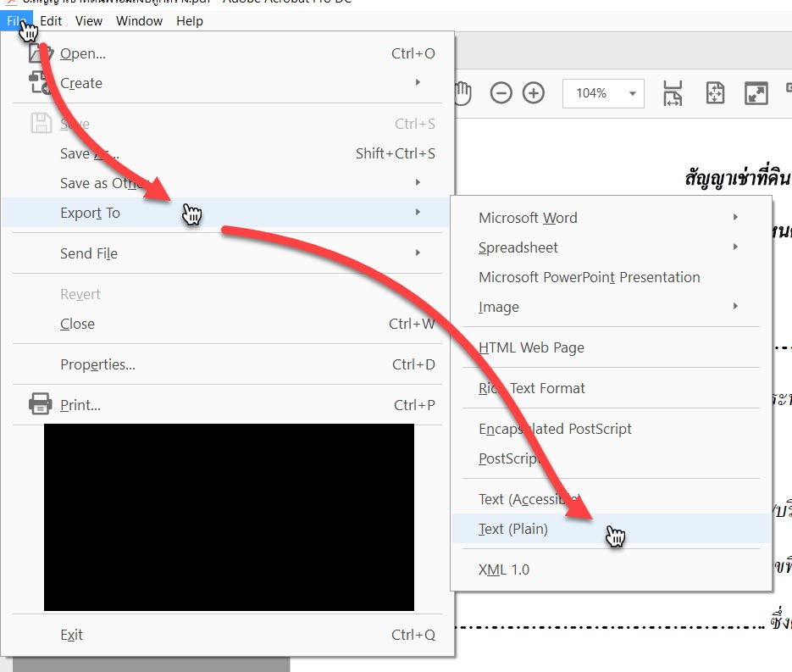Export to Spreadsheet
Screen dimensions: 792x672
pyautogui.click(x=612, y=247)
